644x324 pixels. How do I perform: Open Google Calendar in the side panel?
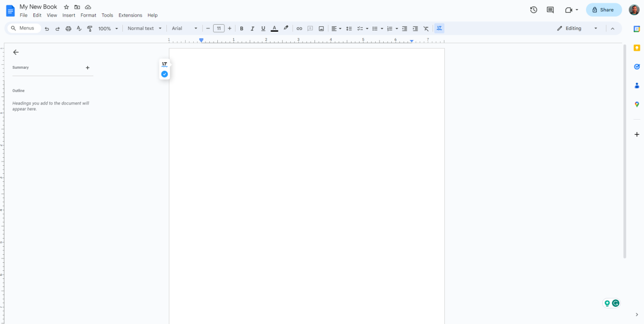636,28
